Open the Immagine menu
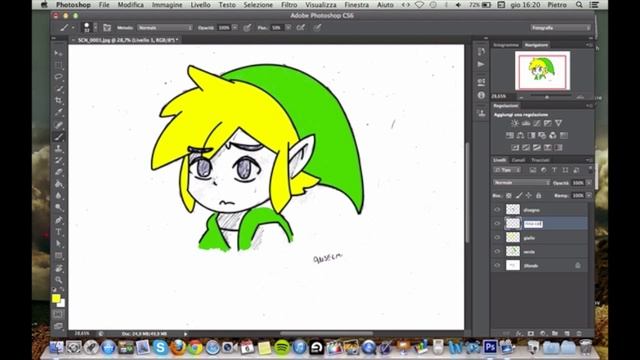Screen dimensions: 640x360 [167, 5]
